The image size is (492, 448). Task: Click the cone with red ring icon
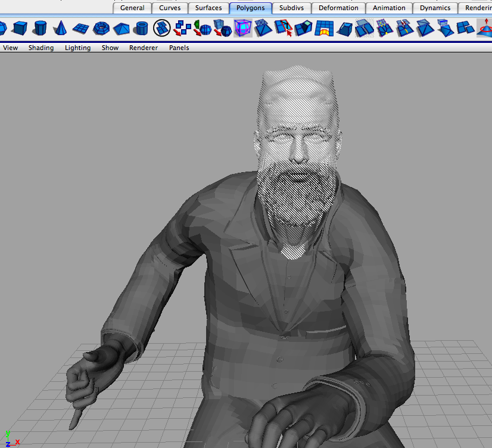coord(485,28)
